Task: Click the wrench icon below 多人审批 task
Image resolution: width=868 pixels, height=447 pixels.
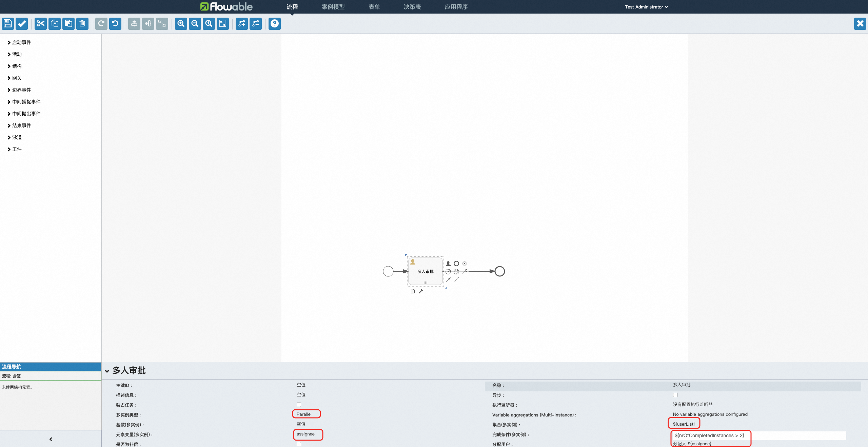Action: pos(421,291)
